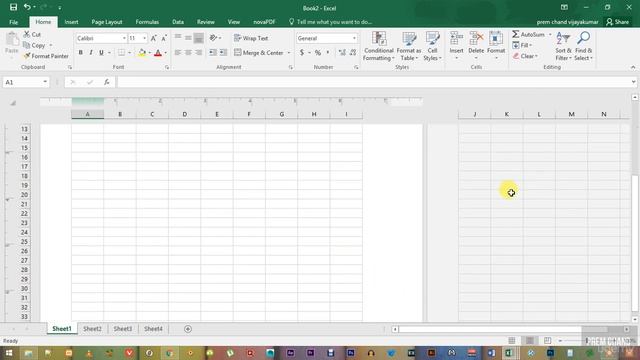Expand the Name Box dropdown arrow

[x=45, y=82]
